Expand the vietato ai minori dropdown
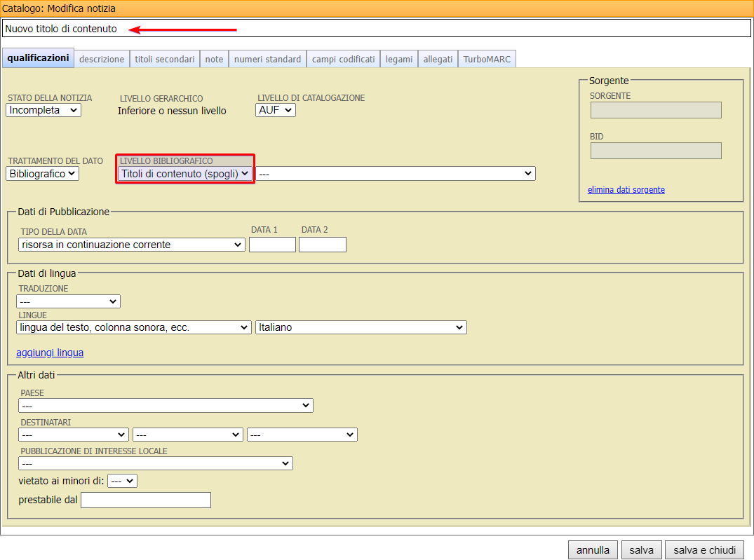 click(122, 481)
